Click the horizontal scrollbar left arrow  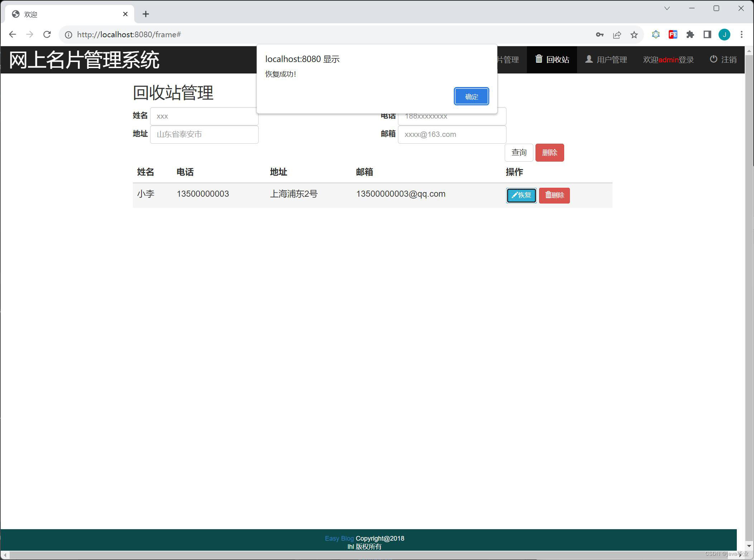click(x=5, y=555)
